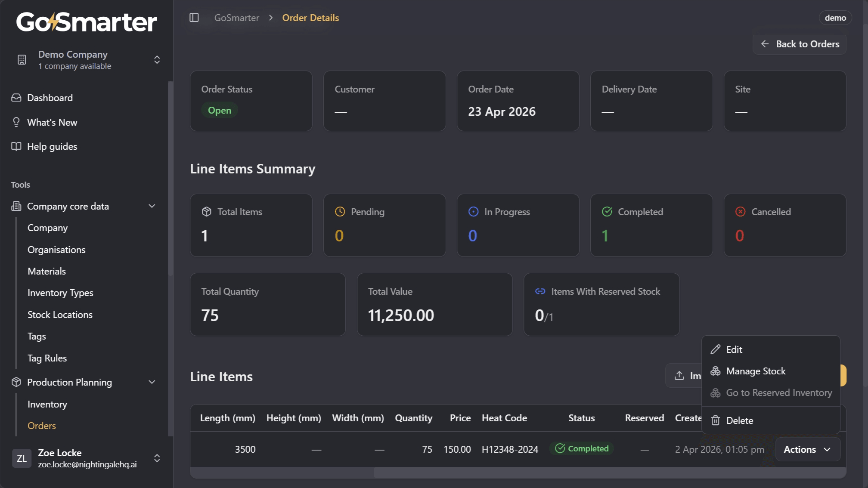Open the Demo Company switcher chevrons
Image resolution: width=868 pixels, height=488 pixels.
point(157,59)
